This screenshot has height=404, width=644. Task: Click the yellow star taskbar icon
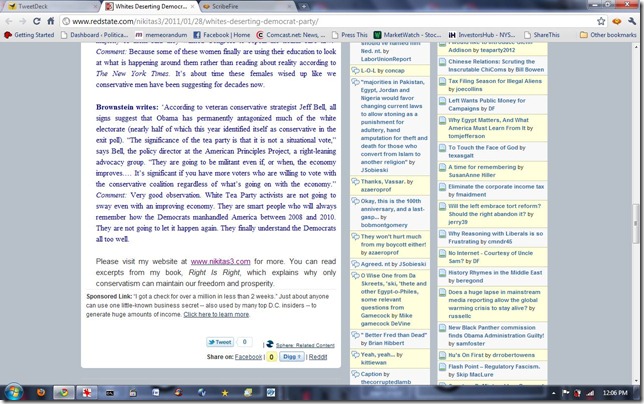(x=225, y=393)
